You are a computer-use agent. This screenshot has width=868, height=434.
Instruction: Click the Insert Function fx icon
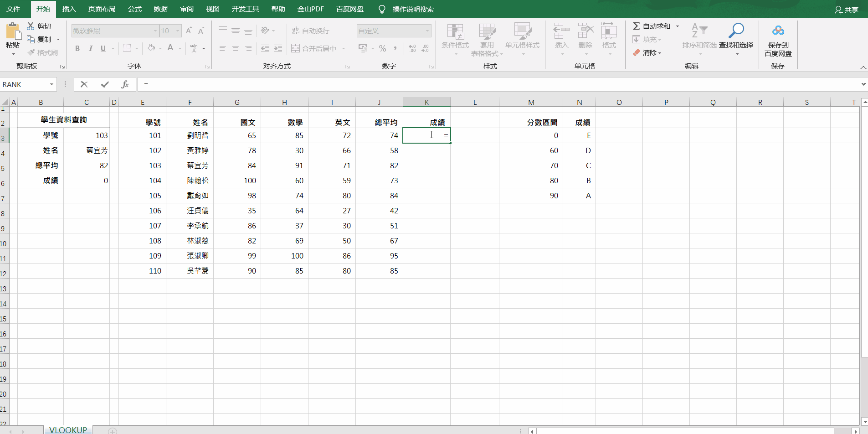pos(125,84)
